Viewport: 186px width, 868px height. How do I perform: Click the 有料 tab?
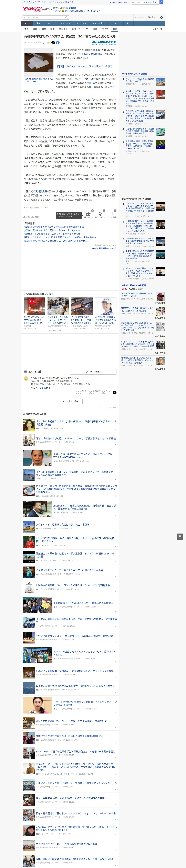tap(128, 24)
